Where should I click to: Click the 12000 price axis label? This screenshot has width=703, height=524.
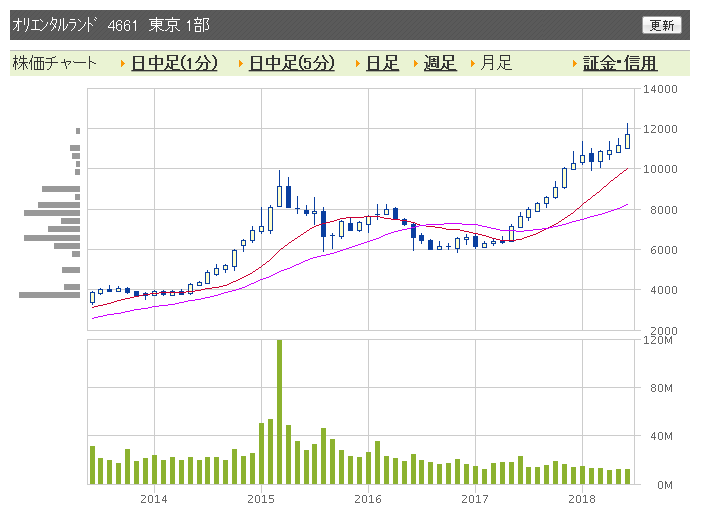click(660, 129)
